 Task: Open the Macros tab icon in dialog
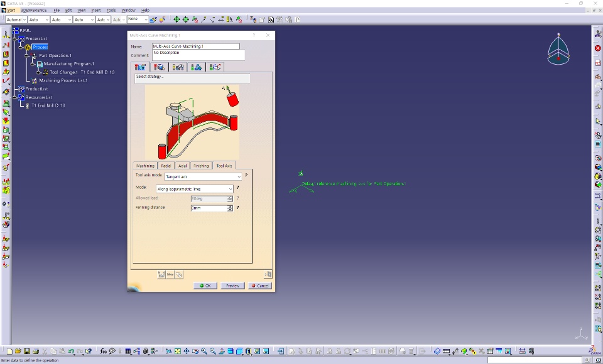[215, 67]
